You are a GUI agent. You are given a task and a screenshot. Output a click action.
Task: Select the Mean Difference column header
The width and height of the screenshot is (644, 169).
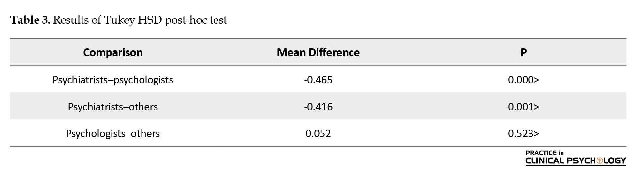(318, 52)
